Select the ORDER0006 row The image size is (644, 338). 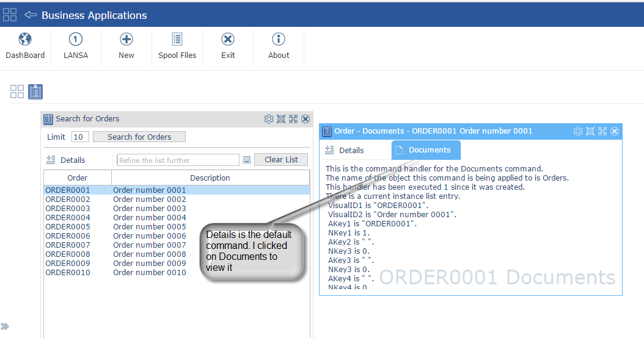coord(177,236)
